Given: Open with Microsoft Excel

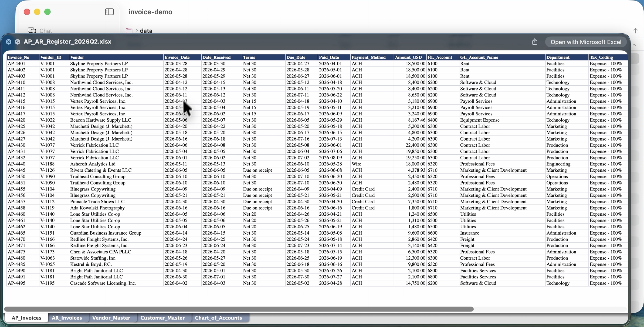Looking at the screenshot, I should coord(586,42).
